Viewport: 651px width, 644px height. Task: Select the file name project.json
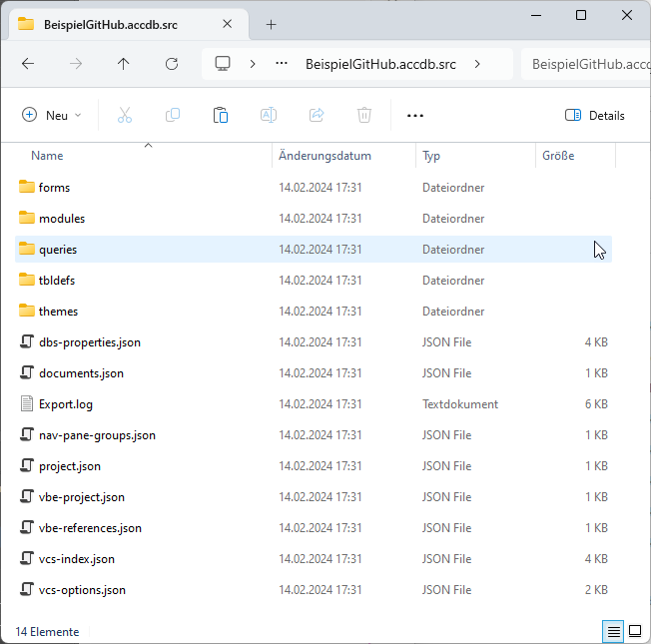pyautogui.click(x=70, y=466)
